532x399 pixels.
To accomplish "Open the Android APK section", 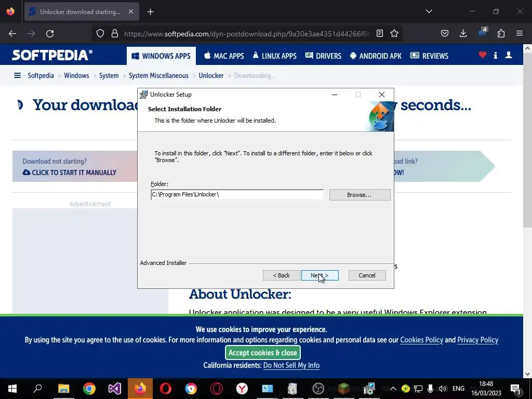I will tap(376, 56).
